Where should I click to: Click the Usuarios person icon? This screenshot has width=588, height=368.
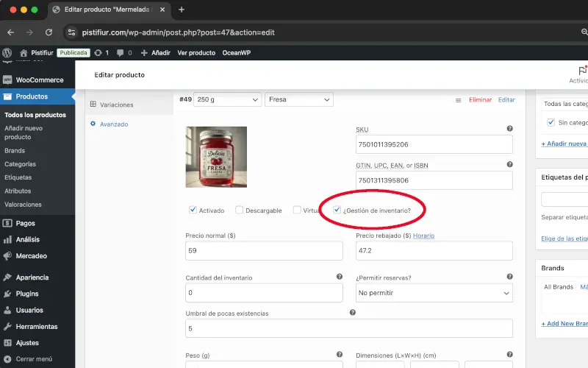click(7, 310)
